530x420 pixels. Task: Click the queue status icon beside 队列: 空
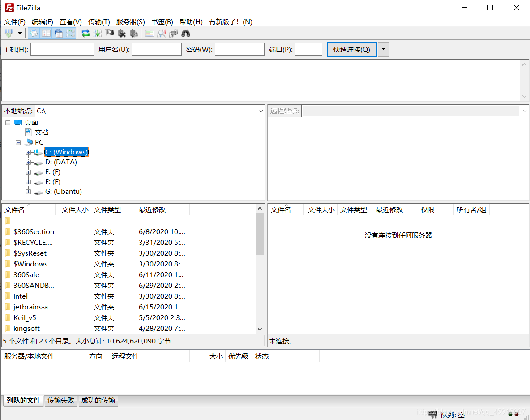(x=433, y=414)
